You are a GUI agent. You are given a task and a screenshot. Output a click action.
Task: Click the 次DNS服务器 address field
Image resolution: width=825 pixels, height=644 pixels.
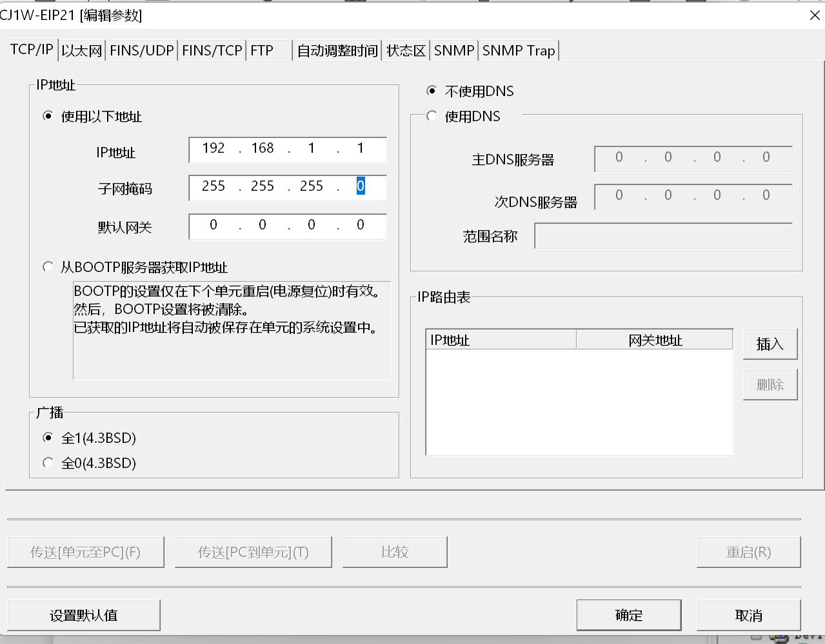point(693,196)
